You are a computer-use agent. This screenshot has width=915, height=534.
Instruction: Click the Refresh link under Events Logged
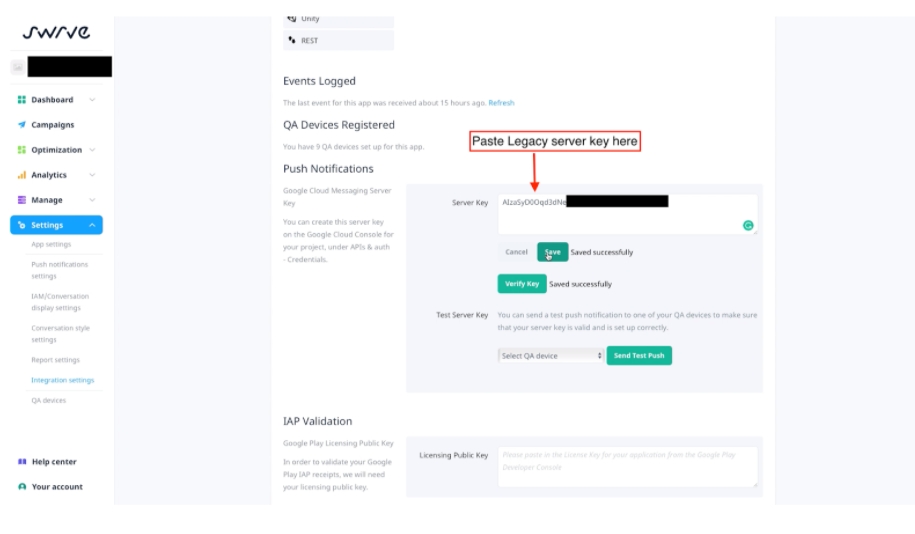[501, 103]
